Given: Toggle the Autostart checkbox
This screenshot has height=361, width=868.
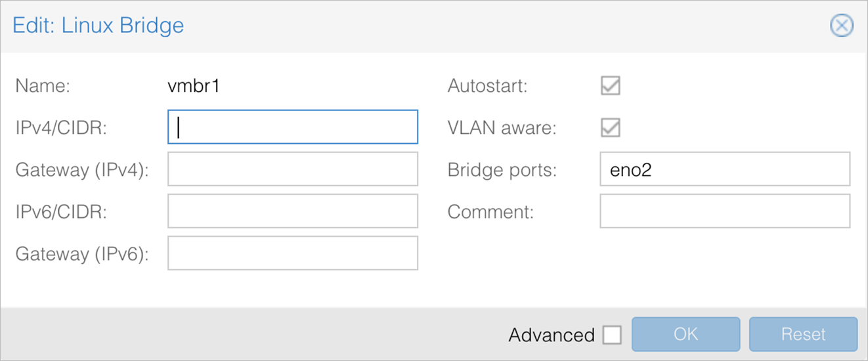Looking at the screenshot, I should tap(611, 85).
